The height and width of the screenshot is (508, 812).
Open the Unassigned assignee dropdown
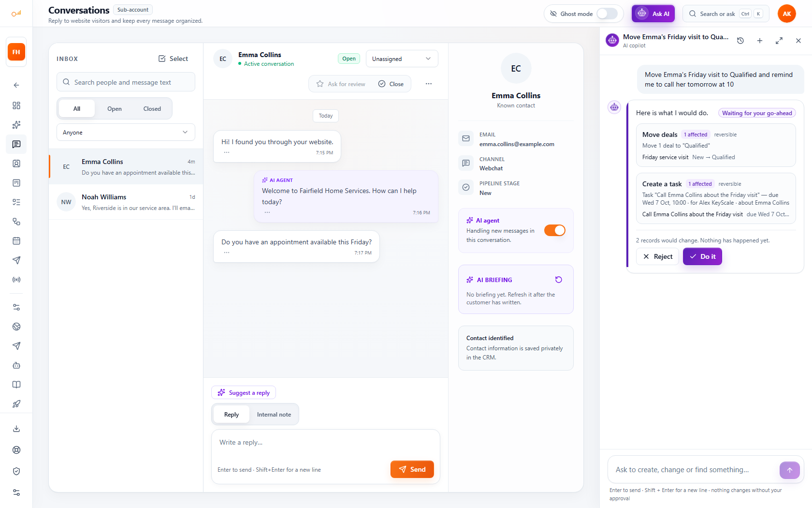[402, 59]
